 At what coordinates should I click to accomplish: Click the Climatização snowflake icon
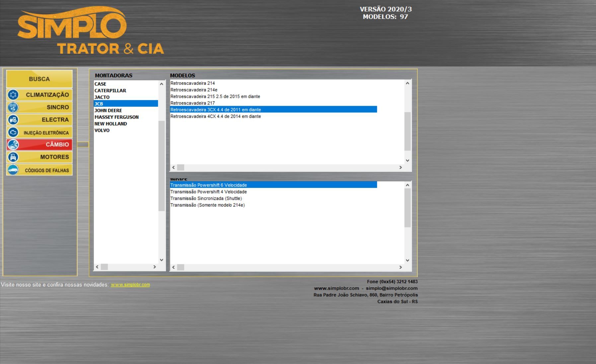(13, 95)
